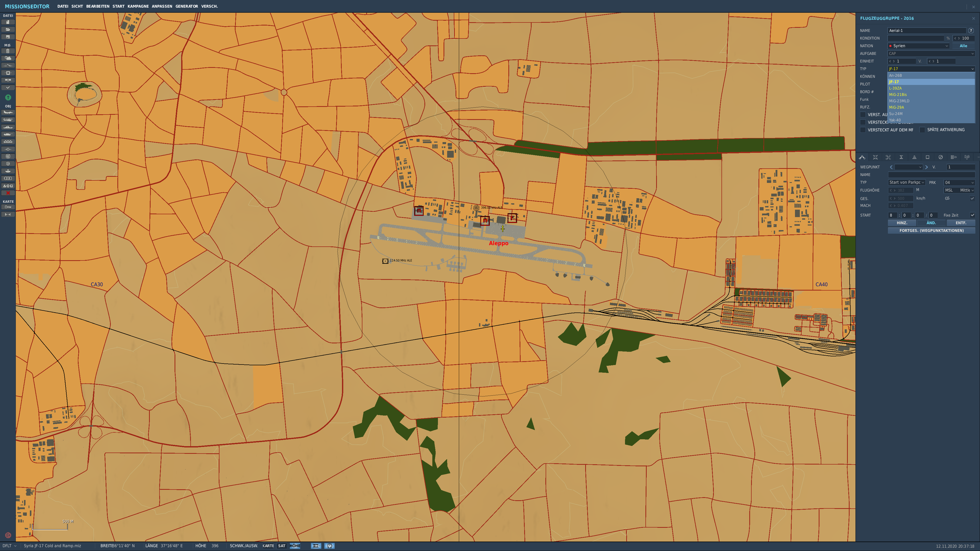
Task: Open the trigger rules switch icon
Action: click(x=8, y=65)
